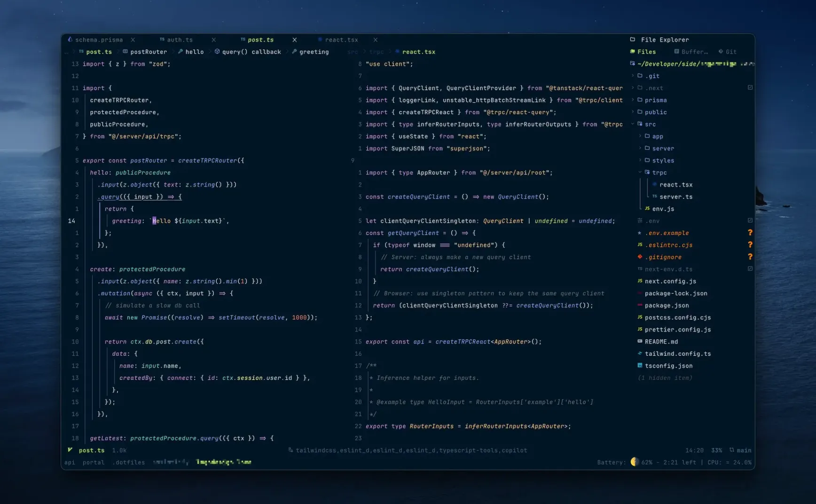The width and height of the screenshot is (816, 504).
Task: Click the greeting breadcrumb
Action: (x=314, y=52)
